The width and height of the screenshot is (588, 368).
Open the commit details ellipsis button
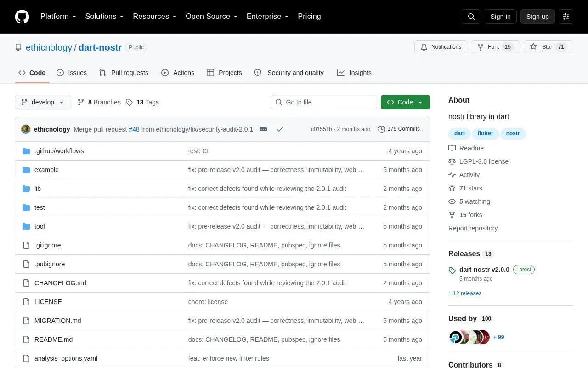coord(263,129)
